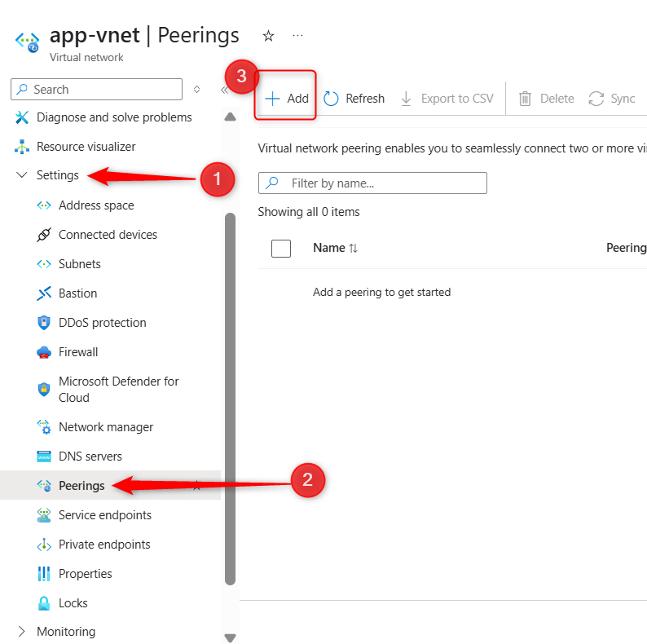Open Firewall settings
The image size is (647, 644).
[x=78, y=351]
